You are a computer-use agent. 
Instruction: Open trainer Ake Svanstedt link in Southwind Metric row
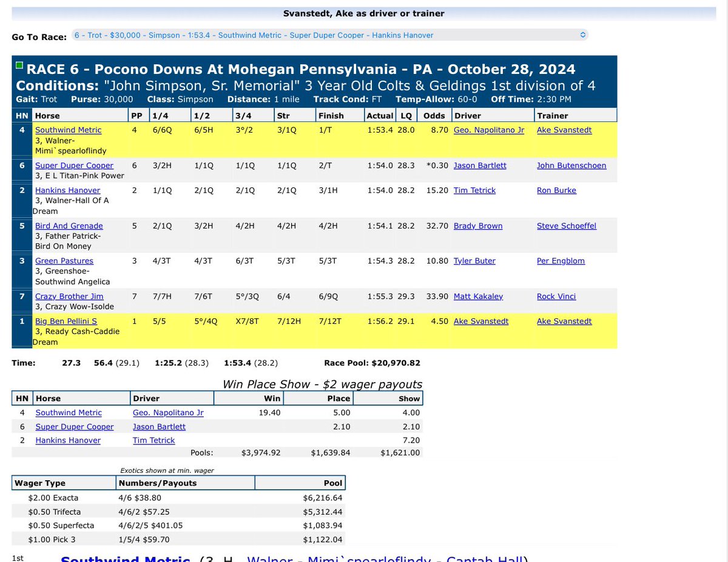coord(564,130)
